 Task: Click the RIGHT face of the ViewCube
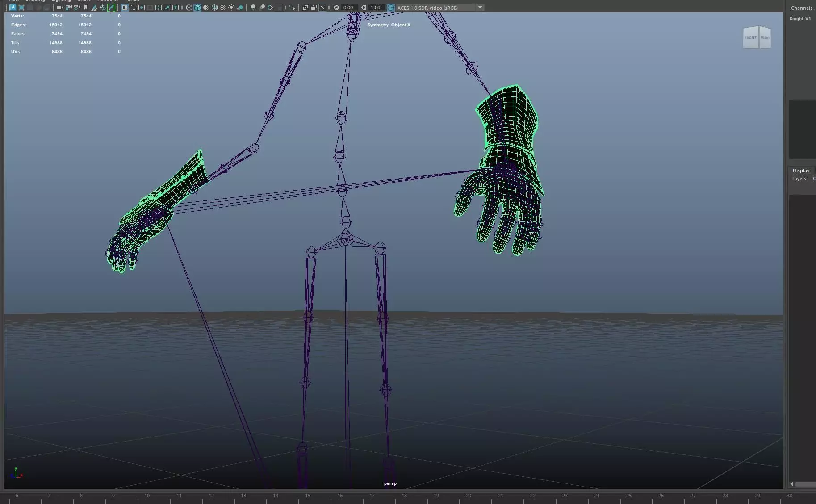click(x=765, y=38)
